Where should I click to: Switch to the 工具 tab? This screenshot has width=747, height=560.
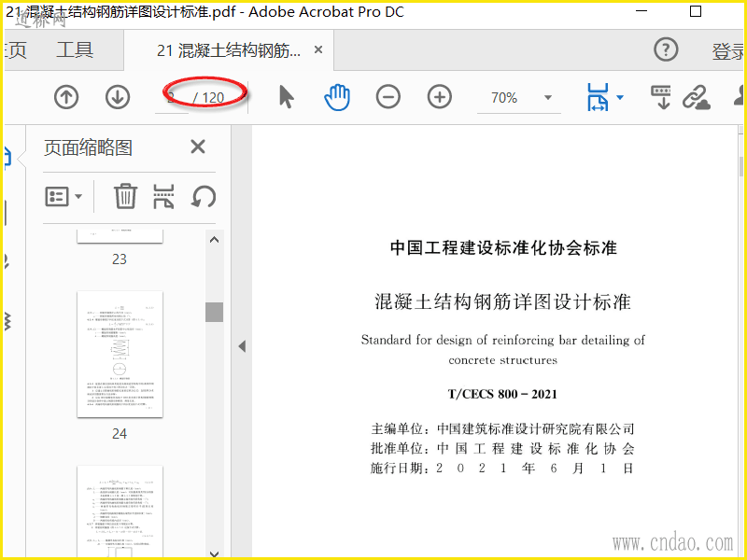pos(75,50)
